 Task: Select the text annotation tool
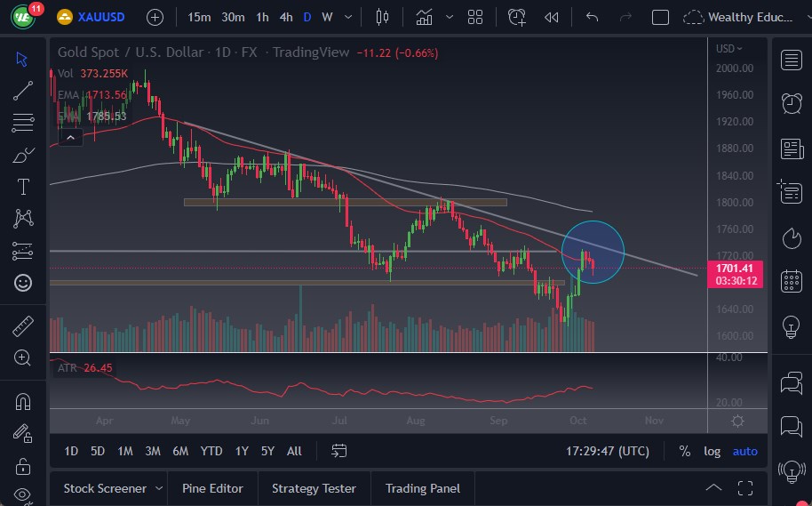[23, 187]
